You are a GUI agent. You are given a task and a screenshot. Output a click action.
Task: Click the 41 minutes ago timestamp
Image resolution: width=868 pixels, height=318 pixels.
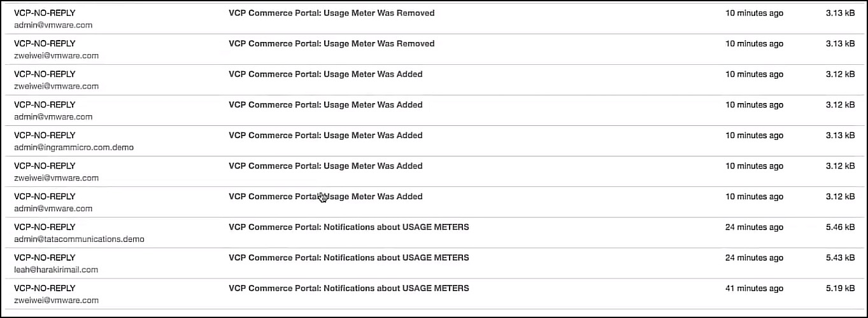point(754,288)
